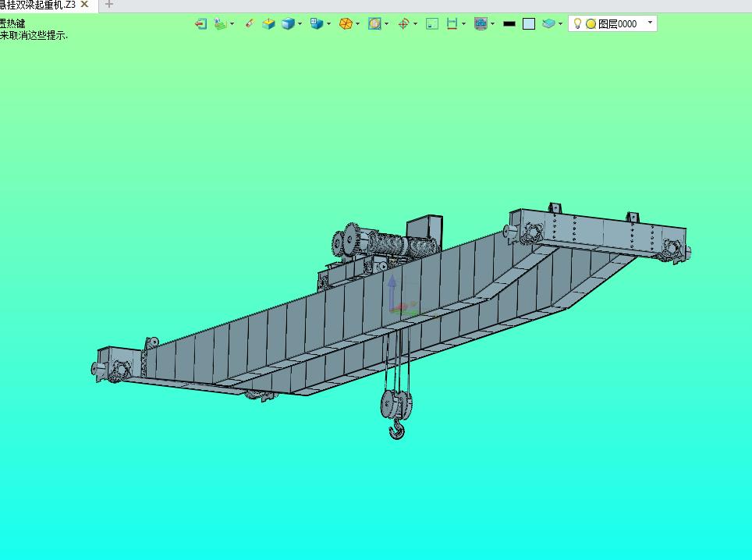
Task: Add a new tab with plus button
Action: 109,5
